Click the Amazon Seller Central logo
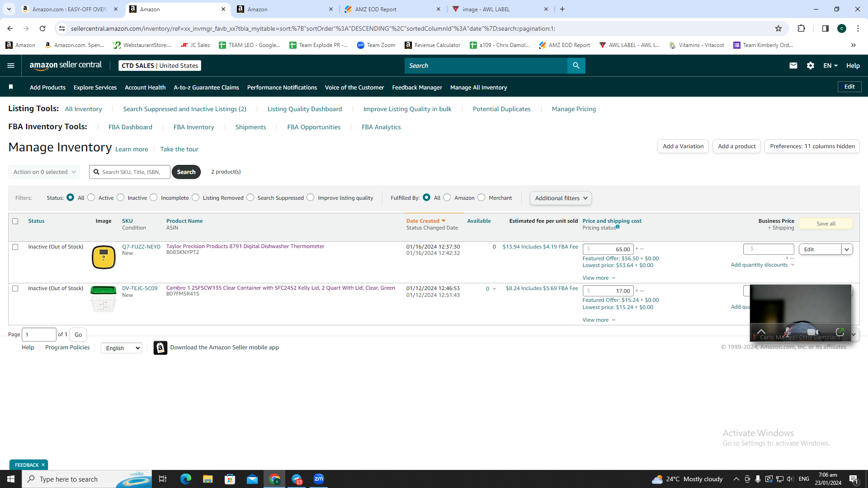This screenshot has width=868, height=488. (66, 66)
